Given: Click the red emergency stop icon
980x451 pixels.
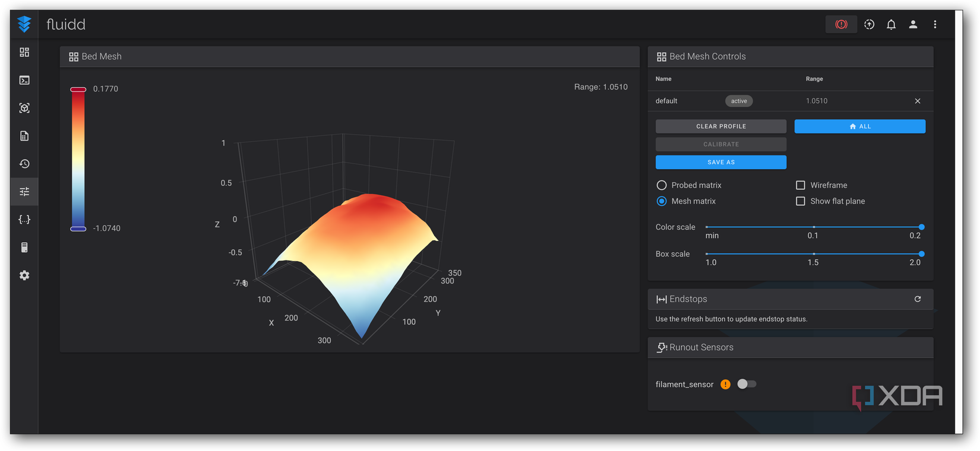Looking at the screenshot, I should point(841,24).
